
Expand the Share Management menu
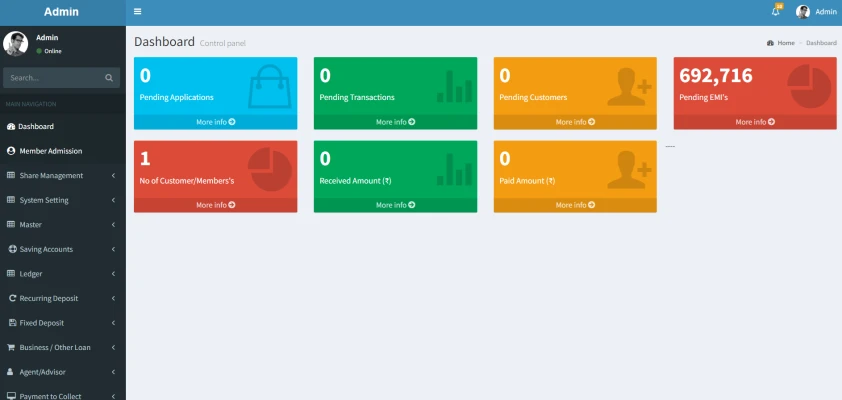(x=62, y=176)
